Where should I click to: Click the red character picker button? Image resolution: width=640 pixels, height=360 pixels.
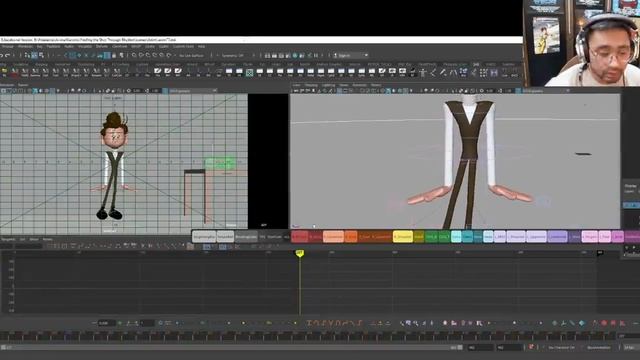click(299, 237)
